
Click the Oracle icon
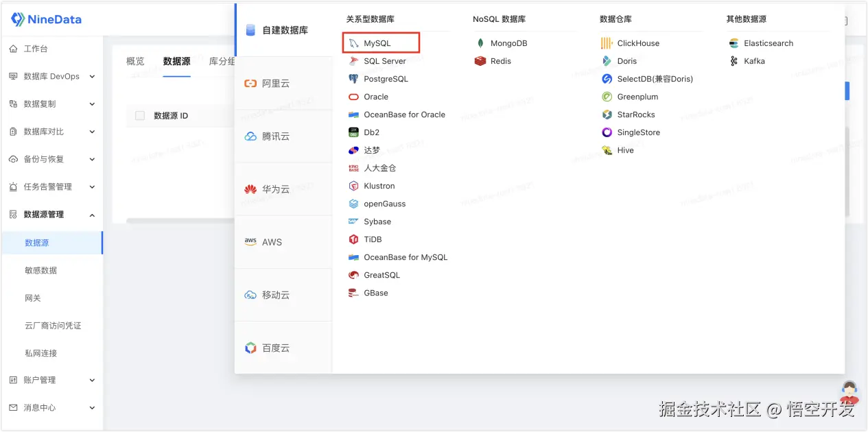[353, 97]
